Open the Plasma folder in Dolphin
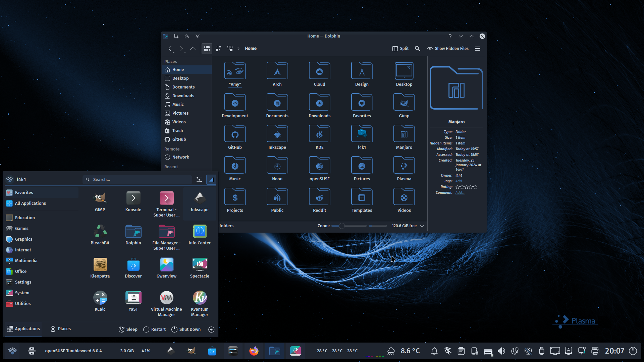Viewport: 644px width, 362px height. [404, 169]
